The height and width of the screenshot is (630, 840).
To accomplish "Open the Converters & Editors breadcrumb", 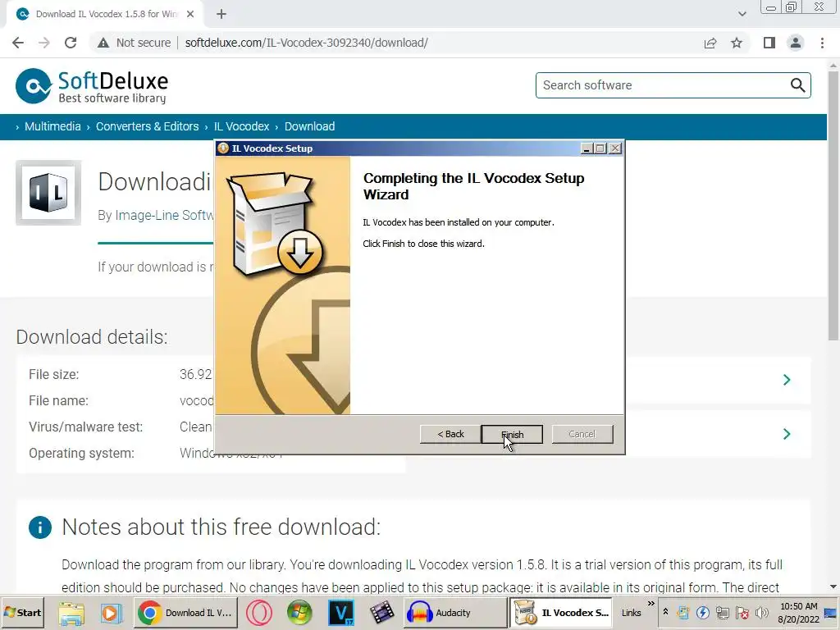I will [148, 127].
